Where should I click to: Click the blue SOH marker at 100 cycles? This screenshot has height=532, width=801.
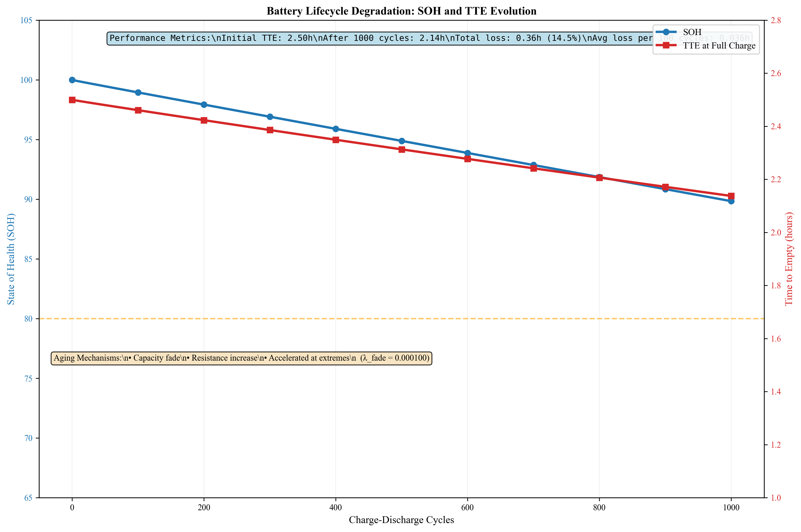coord(138,93)
